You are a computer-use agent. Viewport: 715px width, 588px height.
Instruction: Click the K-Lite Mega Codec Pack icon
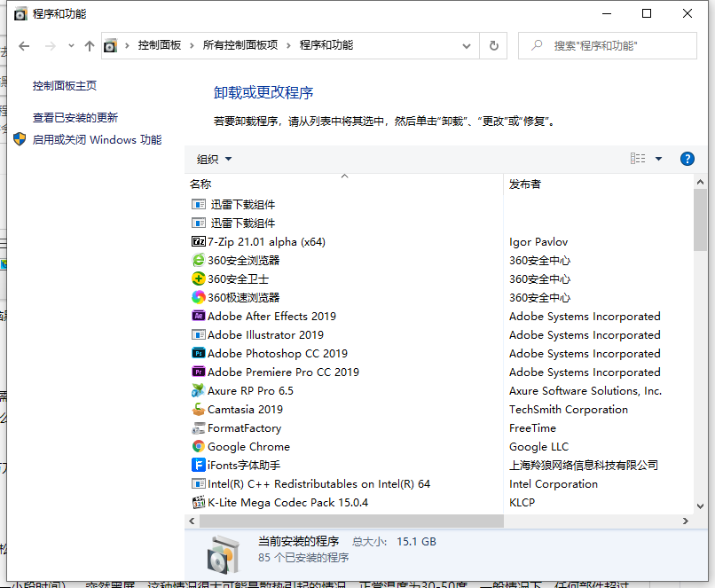(x=199, y=502)
